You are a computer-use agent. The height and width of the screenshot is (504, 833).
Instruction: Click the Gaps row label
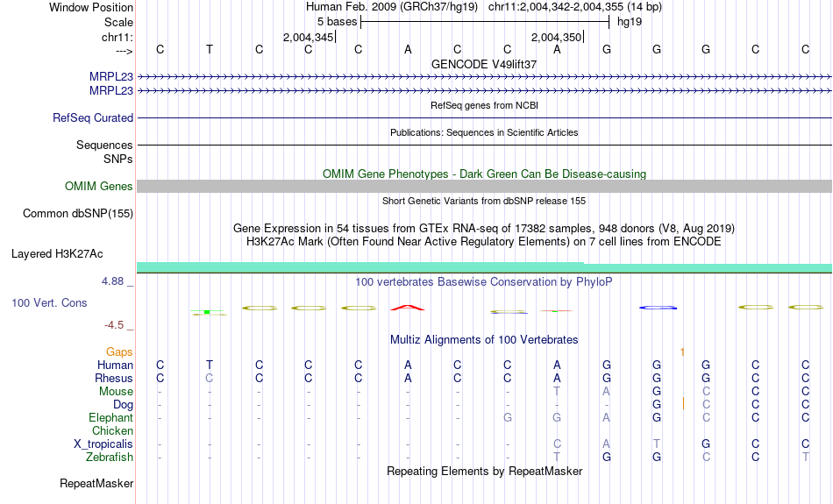pyautogui.click(x=119, y=352)
